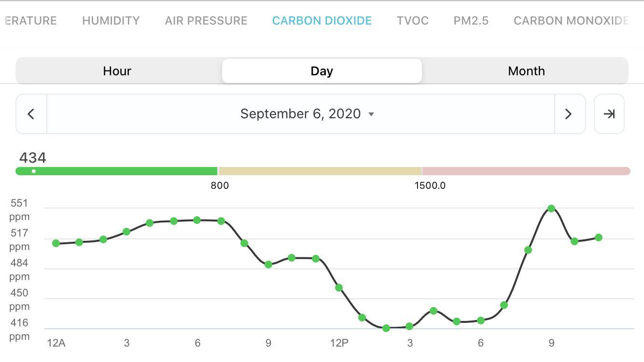644x362 pixels.
Task: Select the Carbon Dioxide tab
Action: pos(322,21)
